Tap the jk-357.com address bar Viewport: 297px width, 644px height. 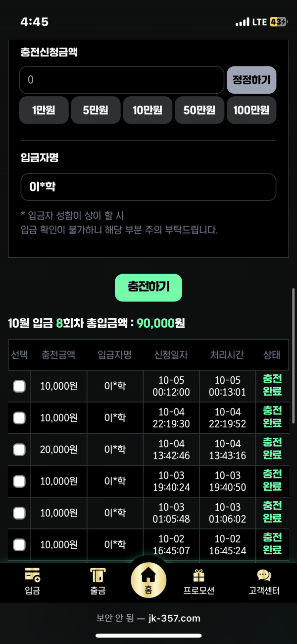148,618
